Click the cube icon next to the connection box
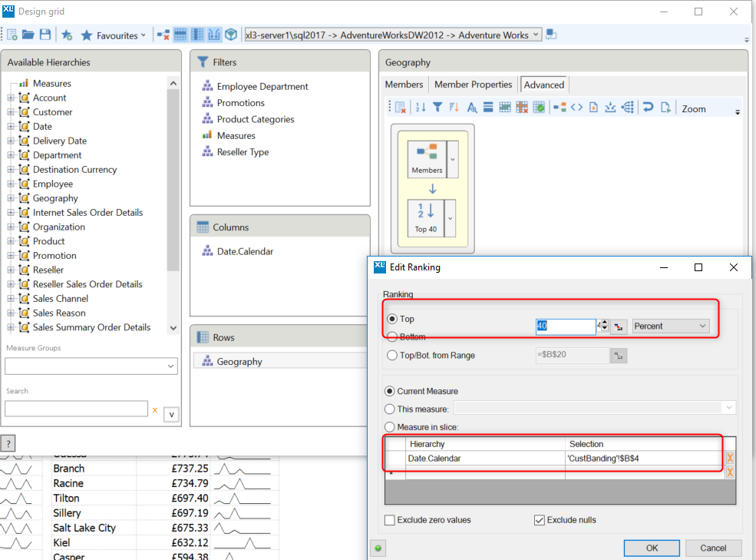The width and height of the screenshot is (756, 560). pyautogui.click(x=230, y=35)
